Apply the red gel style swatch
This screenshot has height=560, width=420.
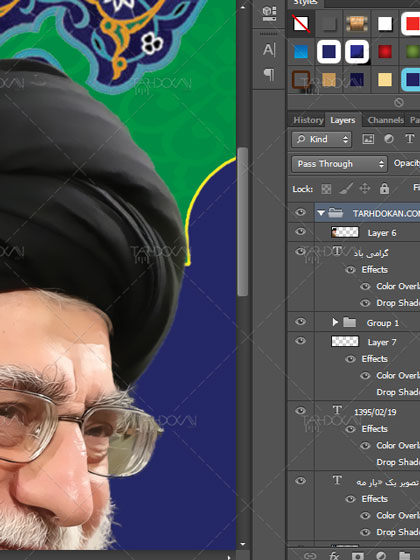point(385,52)
